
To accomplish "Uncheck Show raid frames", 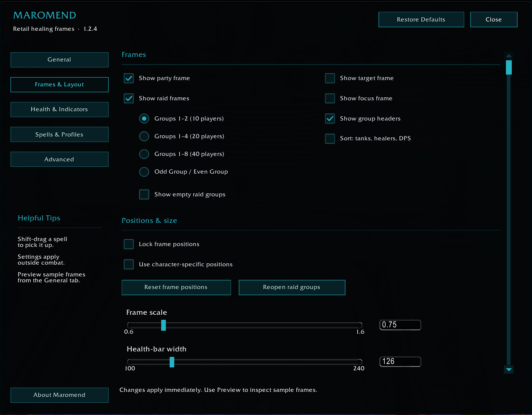I will [x=129, y=99].
